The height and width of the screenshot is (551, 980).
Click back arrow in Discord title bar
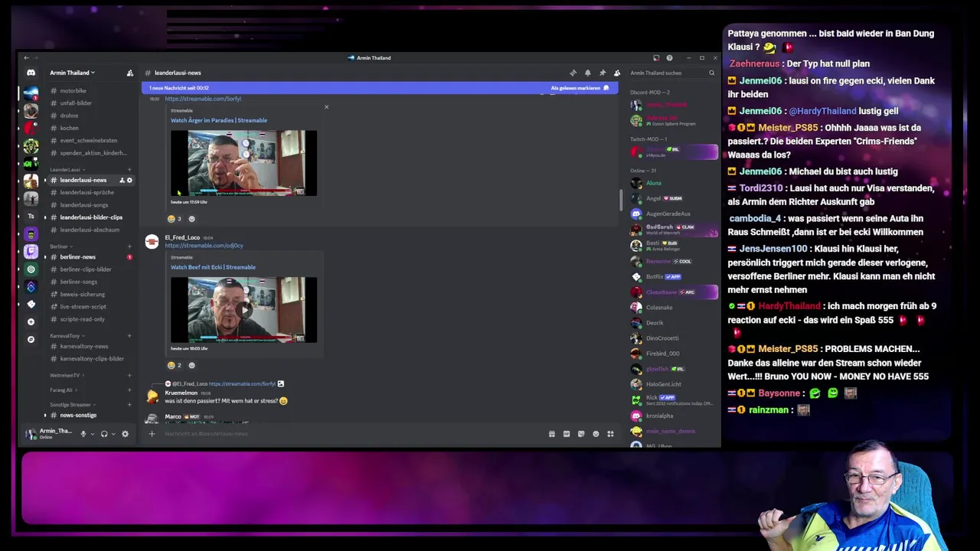[26, 58]
